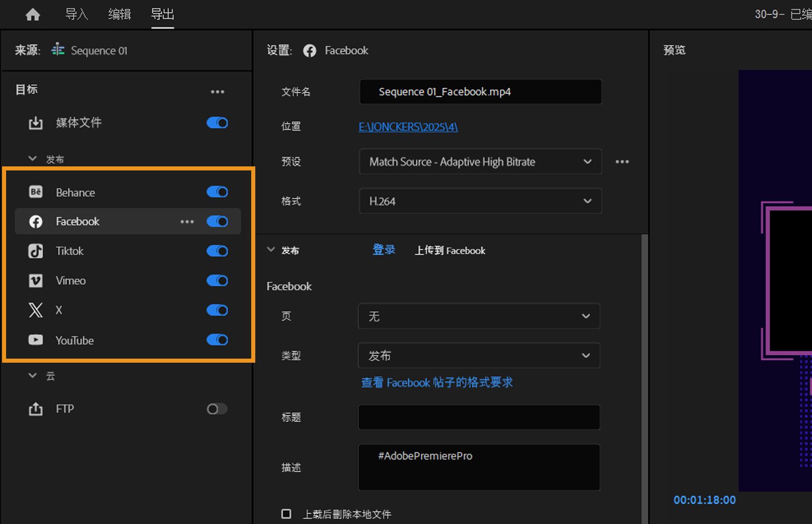Click the Tiktok logo icon

pyautogui.click(x=36, y=251)
